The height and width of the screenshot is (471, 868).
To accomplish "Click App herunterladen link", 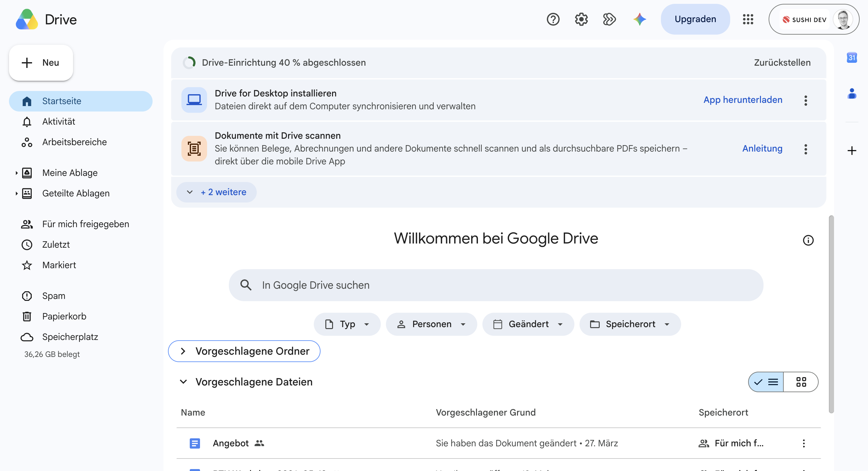I will click(742, 100).
